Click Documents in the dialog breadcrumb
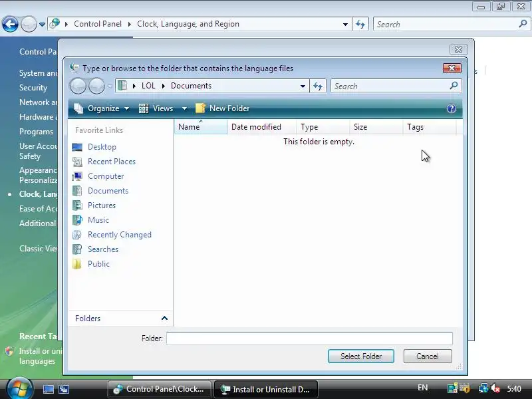The height and width of the screenshot is (399, 532). pos(191,86)
